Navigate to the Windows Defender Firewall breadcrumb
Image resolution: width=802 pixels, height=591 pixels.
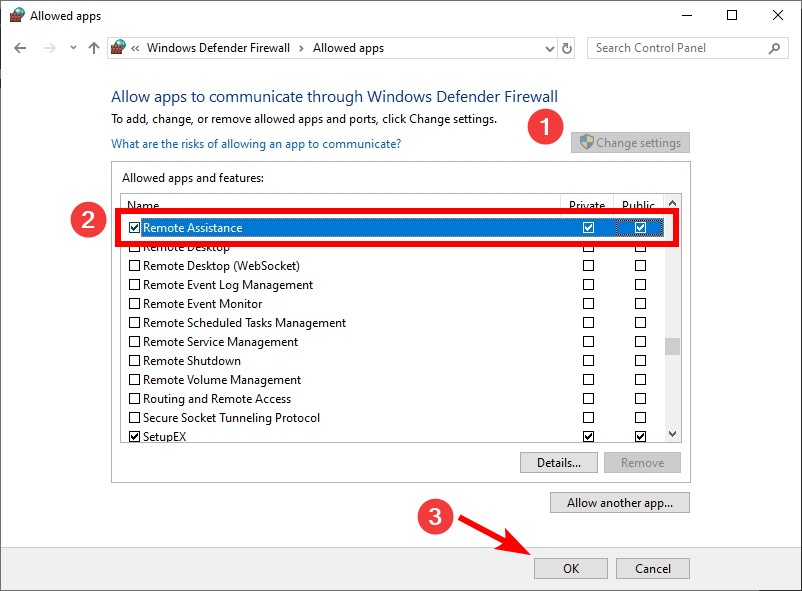click(x=218, y=48)
